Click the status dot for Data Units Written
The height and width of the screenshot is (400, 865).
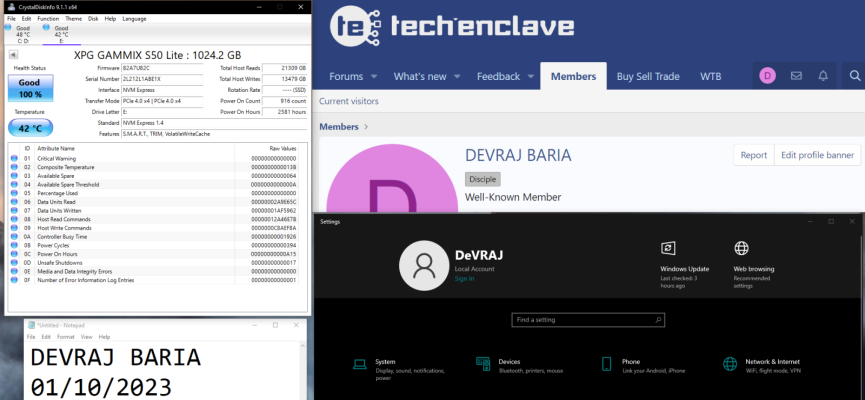[x=14, y=211]
